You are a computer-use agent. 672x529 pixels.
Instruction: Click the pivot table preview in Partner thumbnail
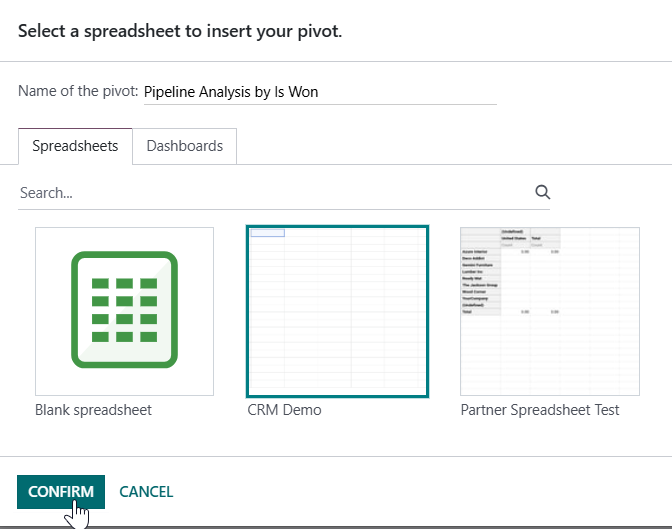510,272
